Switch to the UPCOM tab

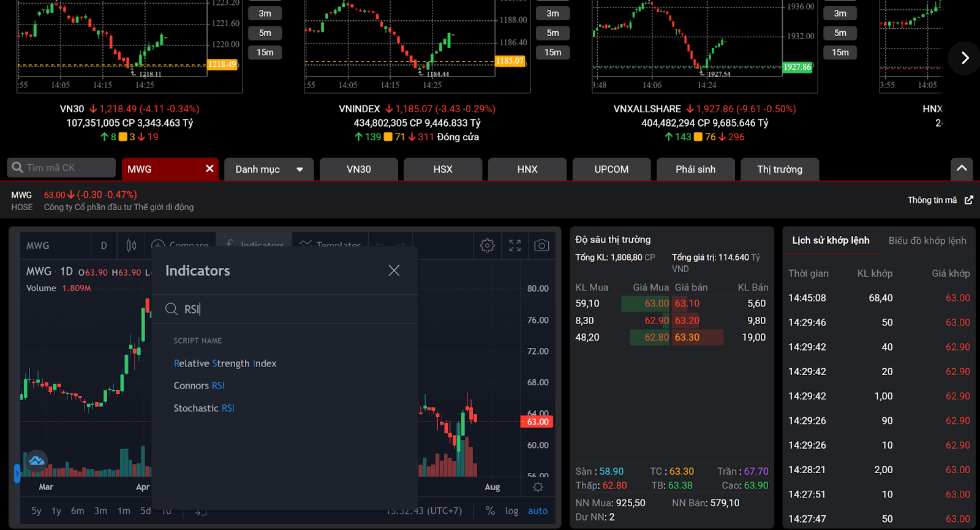point(611,169)
